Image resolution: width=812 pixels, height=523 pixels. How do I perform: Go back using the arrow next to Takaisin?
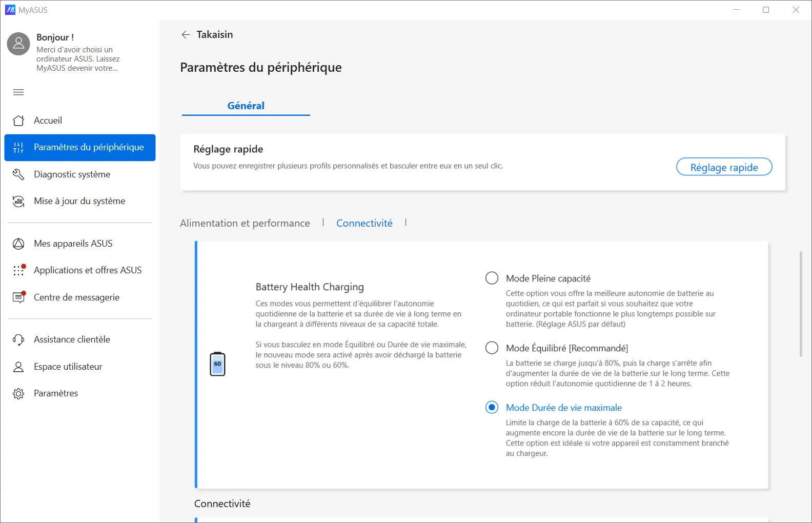pyautogui.click(x=186, y=34)
